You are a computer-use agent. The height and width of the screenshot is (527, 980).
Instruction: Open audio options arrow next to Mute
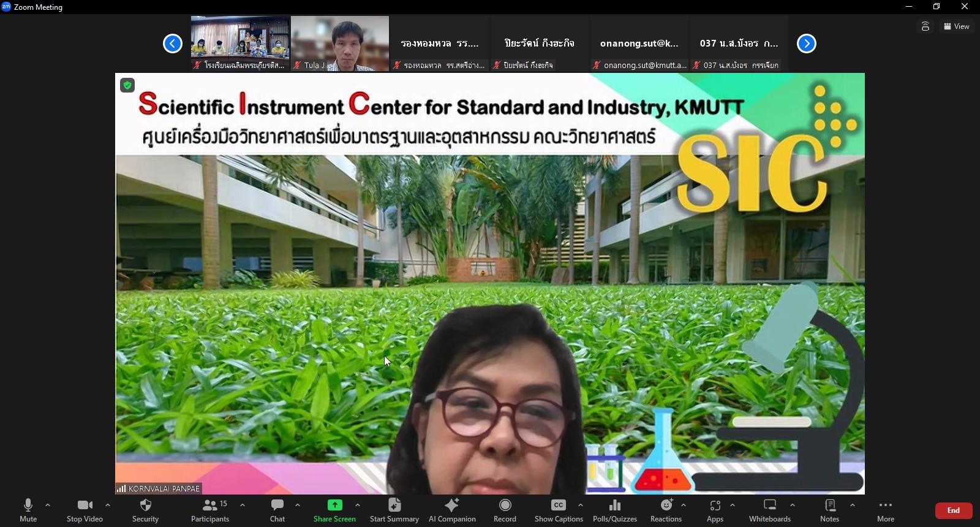coord(48,506)
